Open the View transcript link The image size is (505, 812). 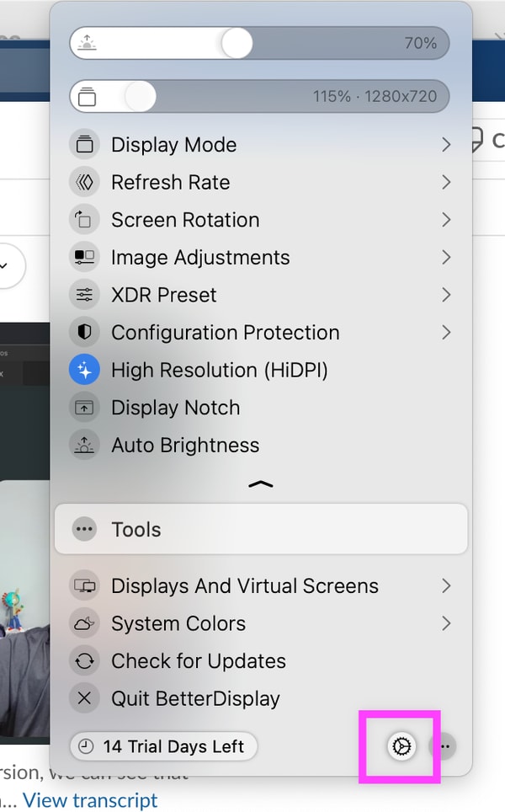point(90,799)
